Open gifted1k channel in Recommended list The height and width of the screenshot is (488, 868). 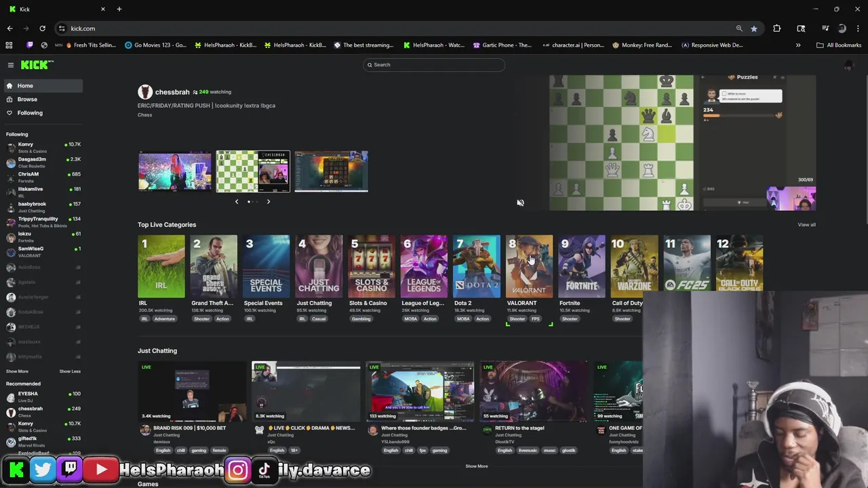(42, 441)
